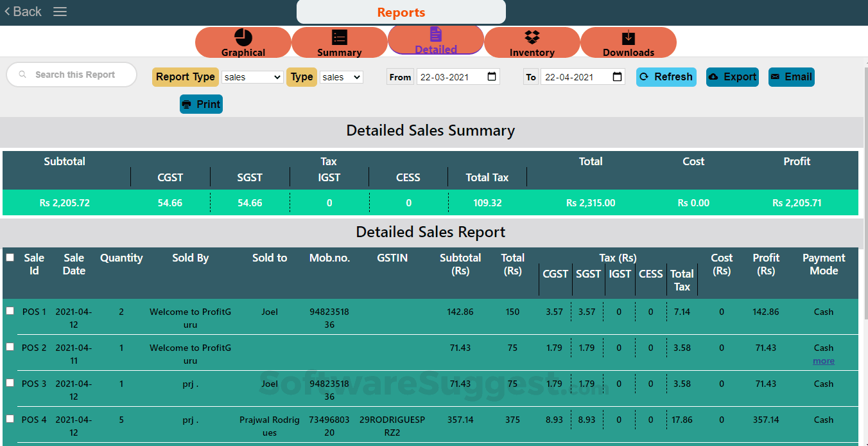Click the Graphical pie chart icon
Viewport: 868px width, 446px height.
click(243, 37)
